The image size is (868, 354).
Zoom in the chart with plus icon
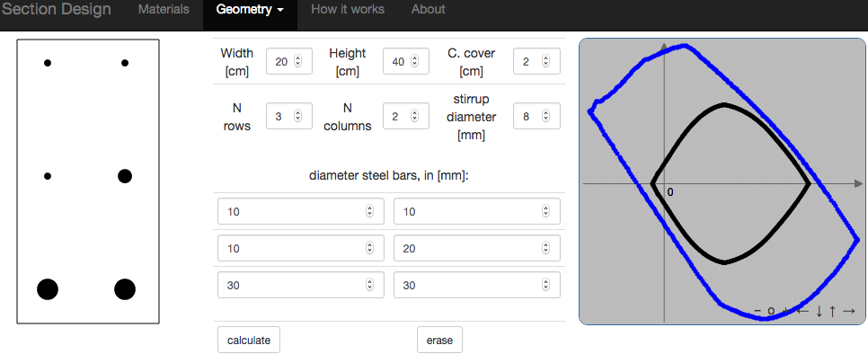(x=785, y=312)
